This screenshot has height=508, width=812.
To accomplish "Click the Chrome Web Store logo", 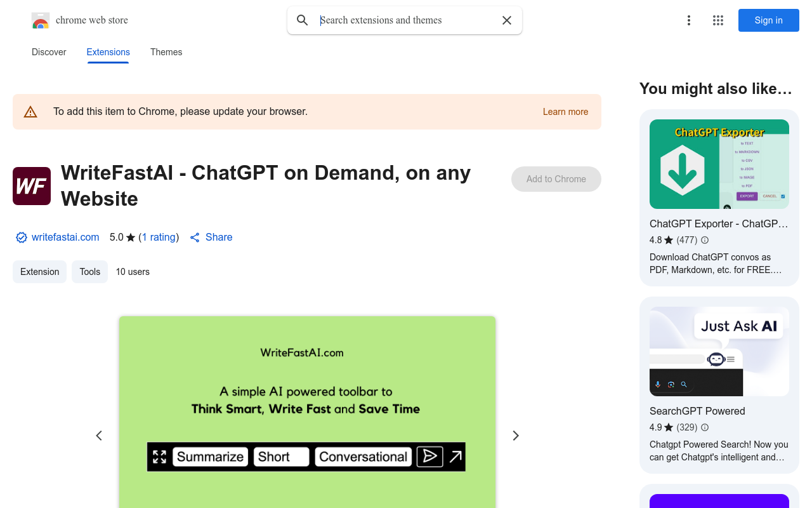I will [41, 20].
